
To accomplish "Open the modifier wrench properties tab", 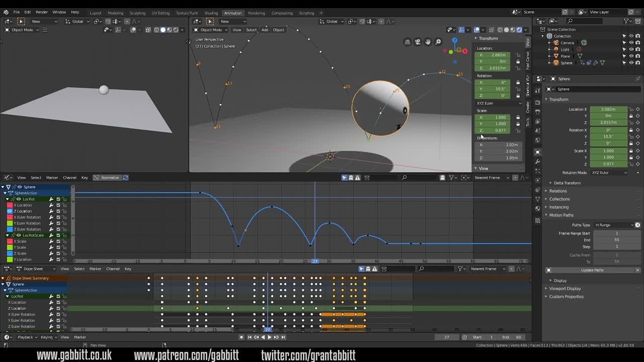I will click(538, 161).
